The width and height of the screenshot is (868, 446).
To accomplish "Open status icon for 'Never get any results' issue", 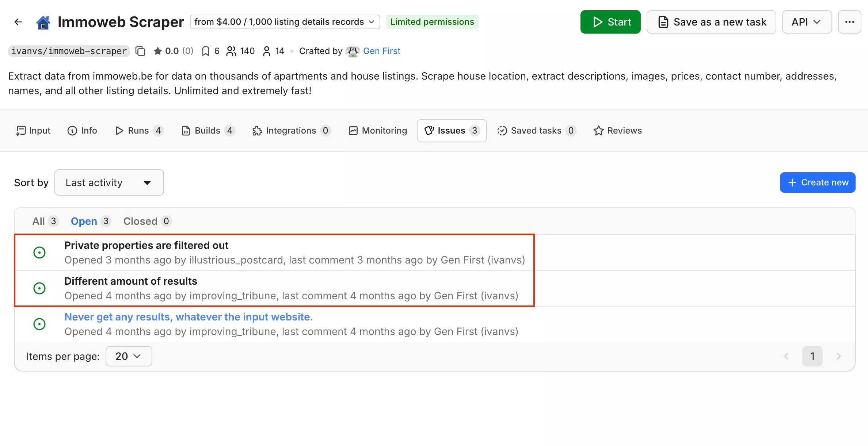I will (39, 324).
